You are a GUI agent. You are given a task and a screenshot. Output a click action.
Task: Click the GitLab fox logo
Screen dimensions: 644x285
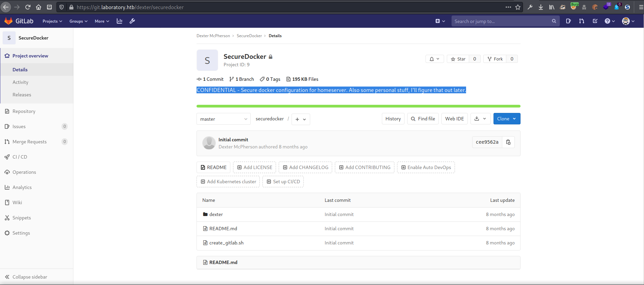pos(8,21)
